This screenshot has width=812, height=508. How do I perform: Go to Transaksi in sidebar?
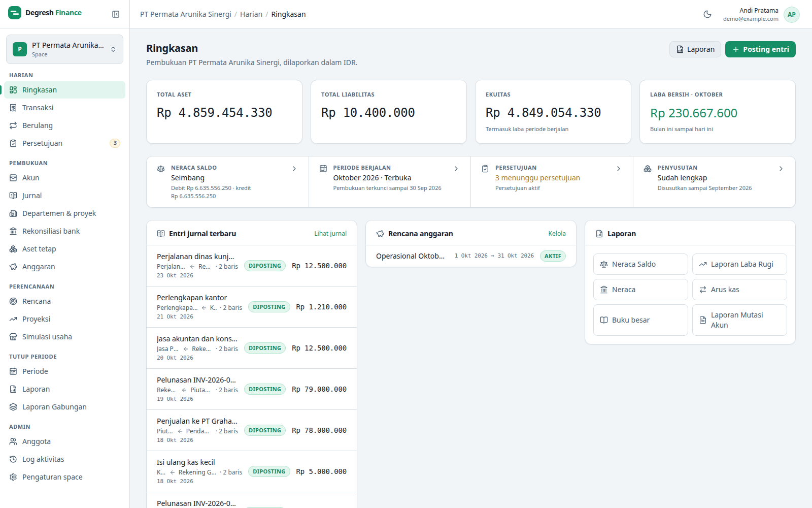click(x=64, y=108)
